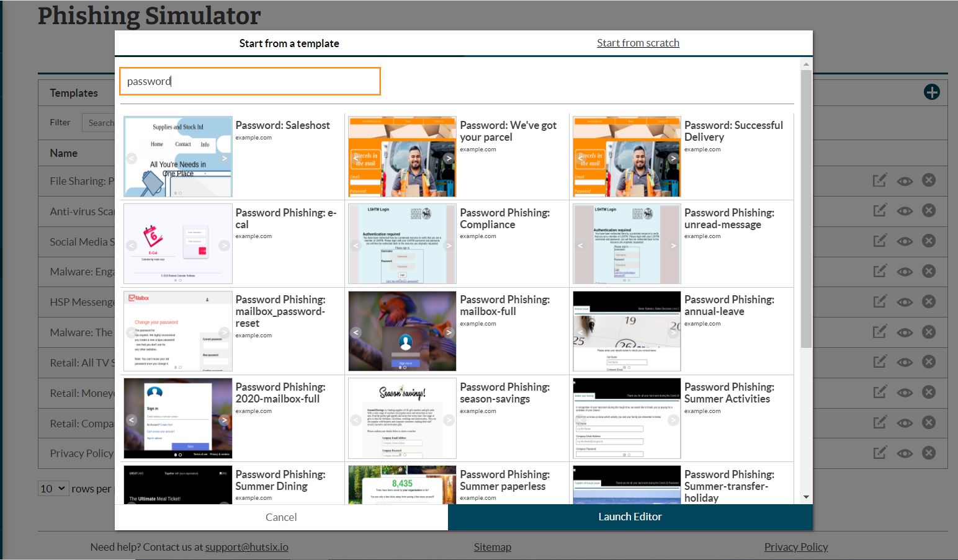
Task: Select the Password Phishing: Compliance template title
Action: click(505, 219)
